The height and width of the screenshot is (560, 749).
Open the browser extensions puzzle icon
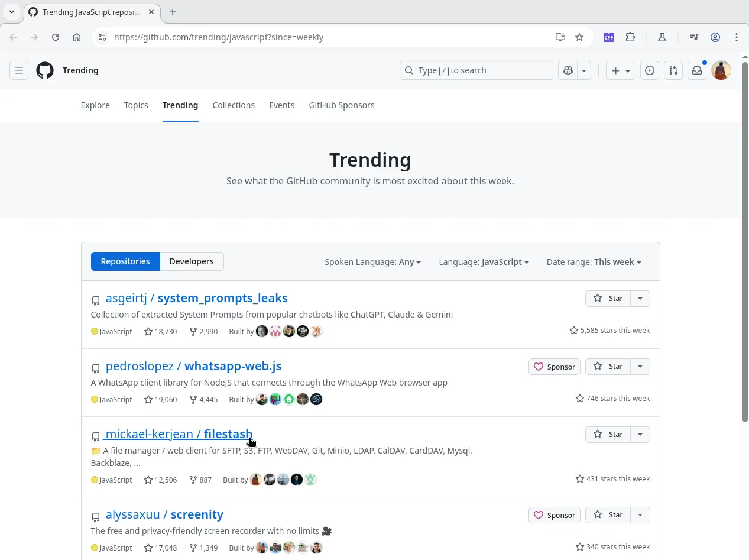click(x=631, y=37)
